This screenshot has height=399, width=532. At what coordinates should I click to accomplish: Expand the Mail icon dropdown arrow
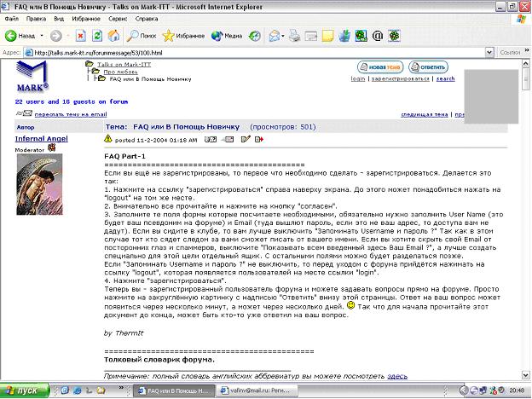pyautogui.click(x=283, y=36)
